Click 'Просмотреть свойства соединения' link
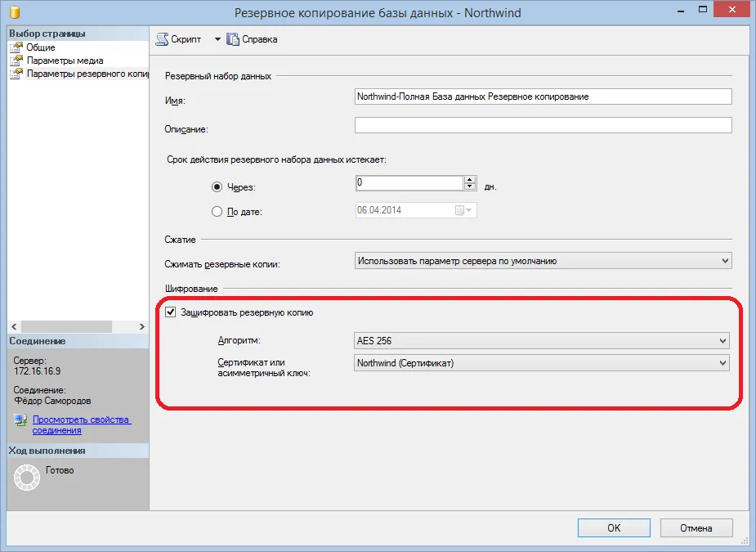This screenshot has width=756, height=552. (82, 424)
